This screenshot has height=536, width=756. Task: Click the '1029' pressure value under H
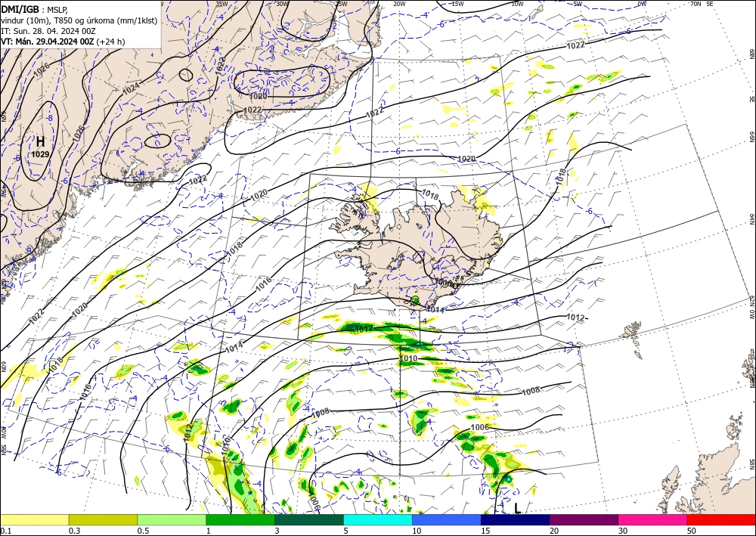tap(41, 154)
